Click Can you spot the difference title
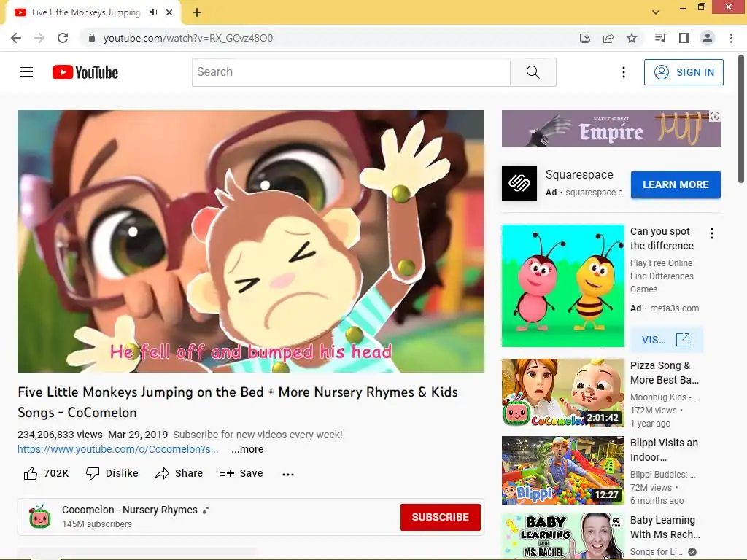 tap(662, 238)
